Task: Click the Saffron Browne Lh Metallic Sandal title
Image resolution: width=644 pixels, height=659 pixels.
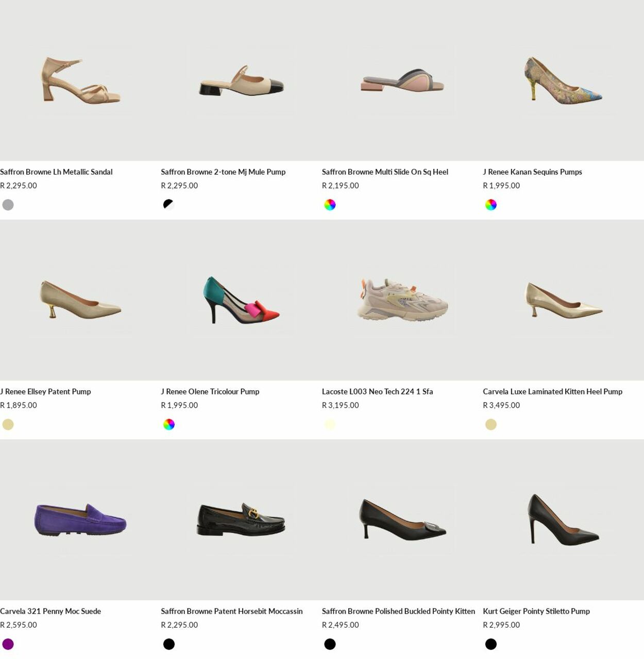Action: click(x=56, y=172)
